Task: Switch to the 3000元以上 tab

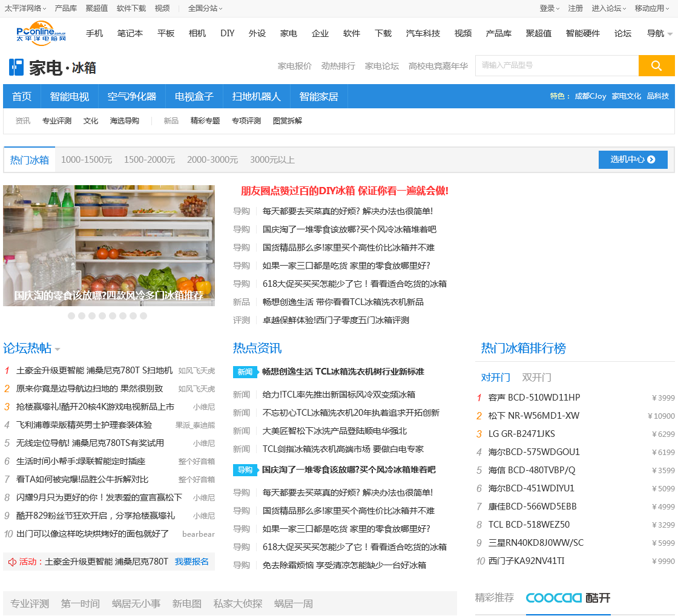Action: 272,160
